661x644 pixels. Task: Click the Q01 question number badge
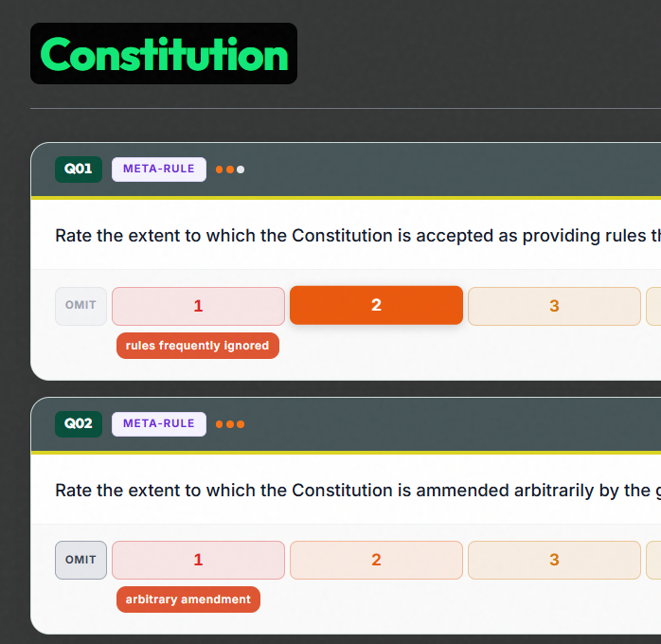pyautogui.click(x=78, y=170)
